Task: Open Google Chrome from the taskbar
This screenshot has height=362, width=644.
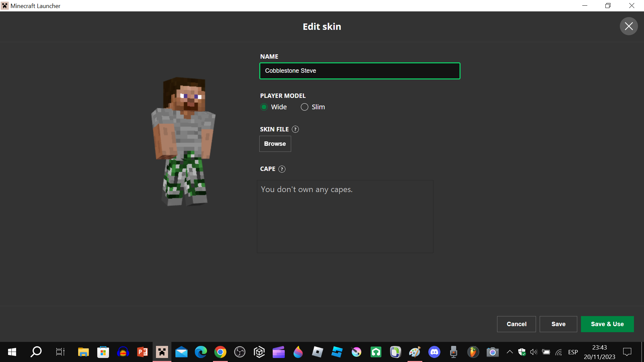Action: coord(220,352)
